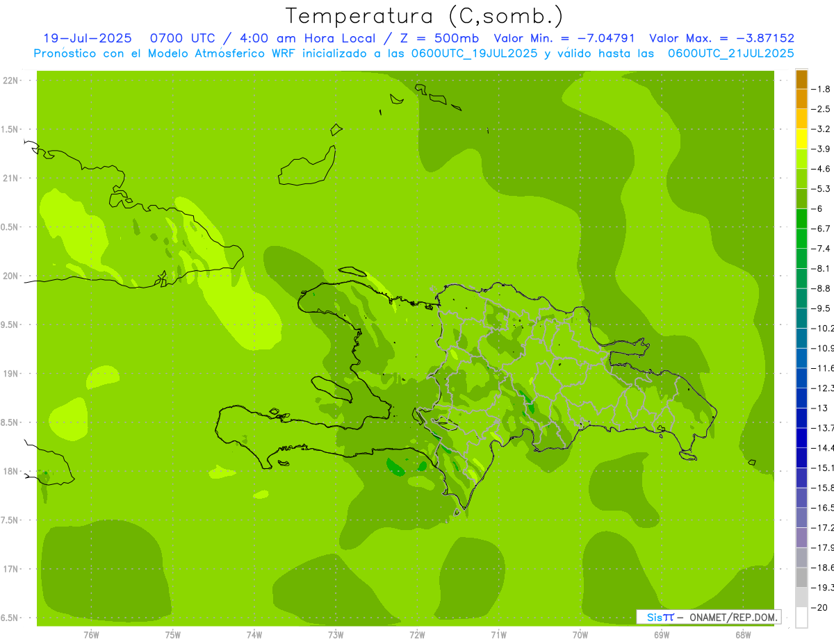834x644 pixels.
Task: Click the 22N latitude axis label
Action: (10, 81)
